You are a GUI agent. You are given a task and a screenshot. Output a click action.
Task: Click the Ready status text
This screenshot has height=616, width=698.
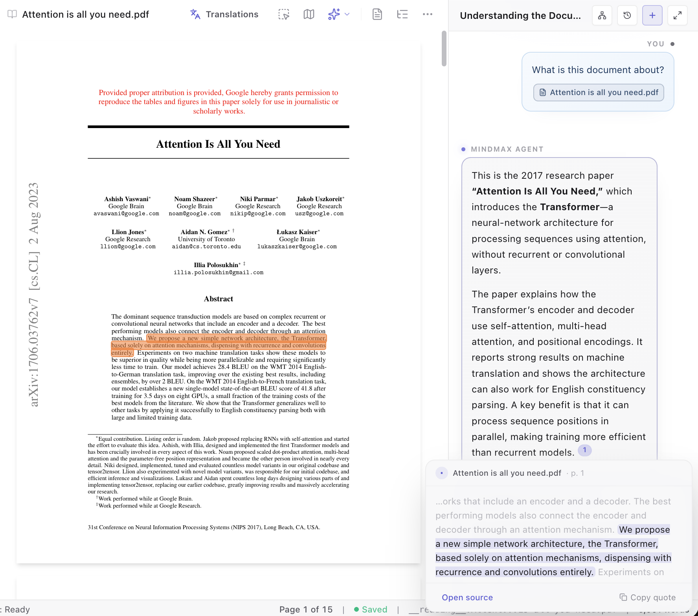click(x=17, y=609)
